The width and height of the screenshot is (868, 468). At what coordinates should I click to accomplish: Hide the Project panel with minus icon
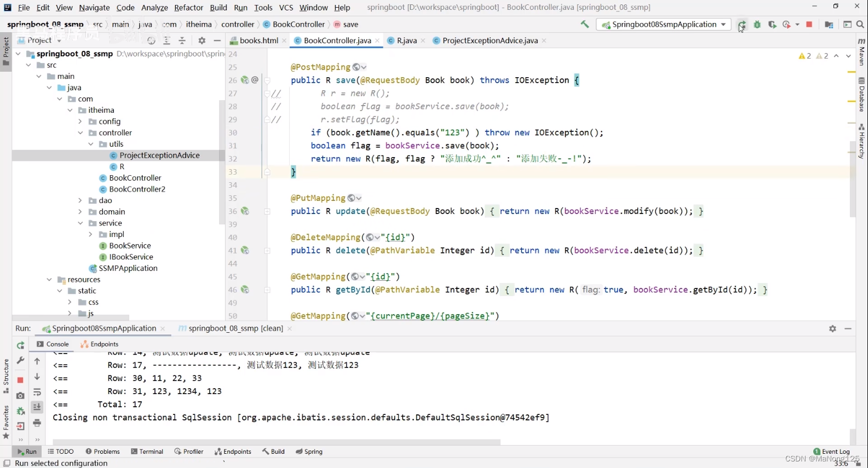[217, 41]
